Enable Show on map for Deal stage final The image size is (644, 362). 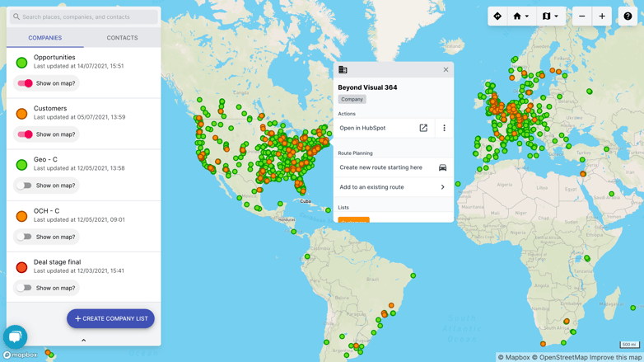click(24, 288)
